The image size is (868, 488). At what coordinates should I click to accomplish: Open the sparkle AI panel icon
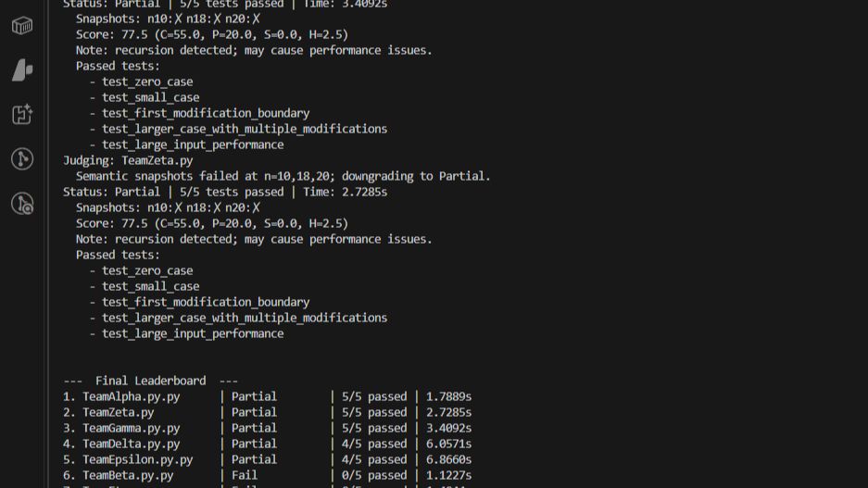pos(22,115)
